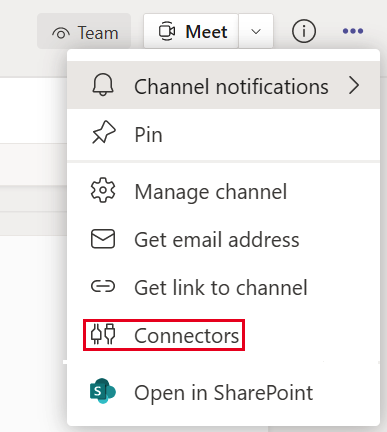Click the Team visibility button
The height and width of the screenshot is (432, 387).
tap(84, 31)
